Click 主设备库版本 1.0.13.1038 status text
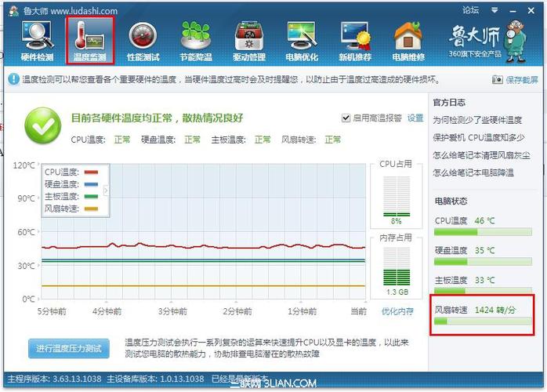Image resolution: width=547 pixels, height=392 pixels. pos(155,379)
